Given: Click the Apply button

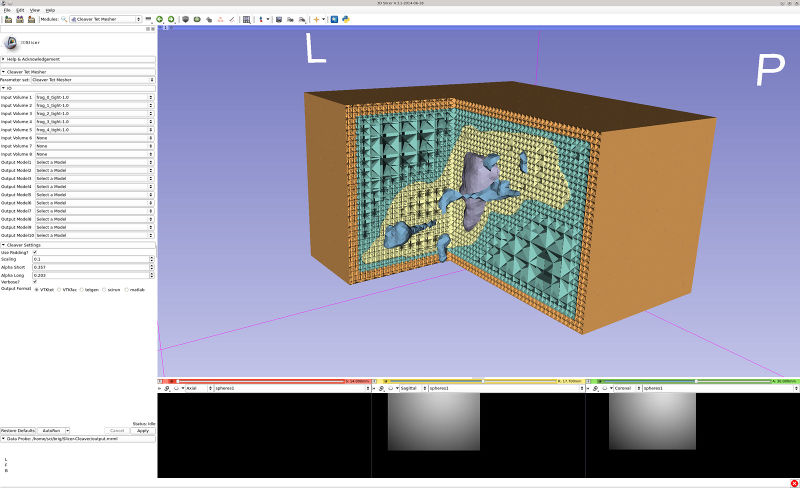Looking at the screenshot, I should click(142, 430).
